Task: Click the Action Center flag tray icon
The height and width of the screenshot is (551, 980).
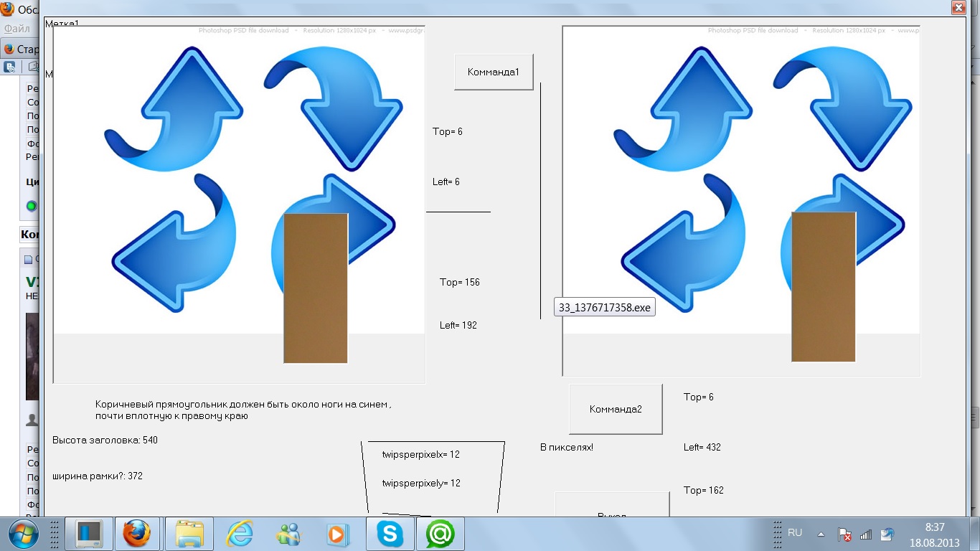Action: click(x=845, y=534)
